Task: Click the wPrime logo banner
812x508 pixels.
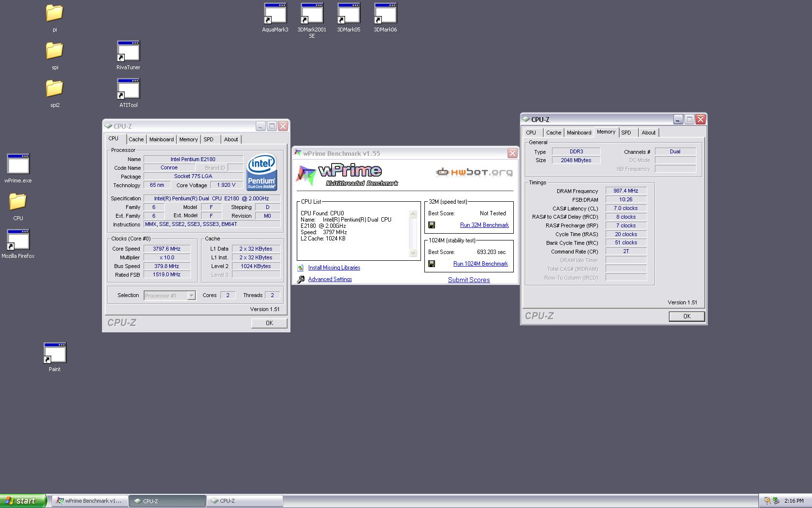Action: tap(347, 175)
